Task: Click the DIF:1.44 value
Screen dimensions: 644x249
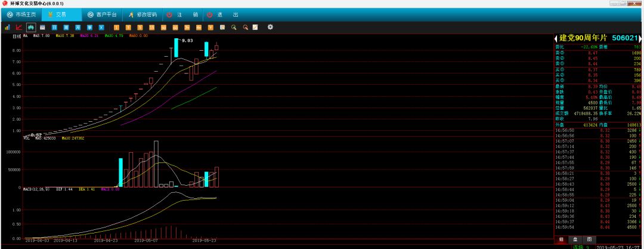Action: 64,189
